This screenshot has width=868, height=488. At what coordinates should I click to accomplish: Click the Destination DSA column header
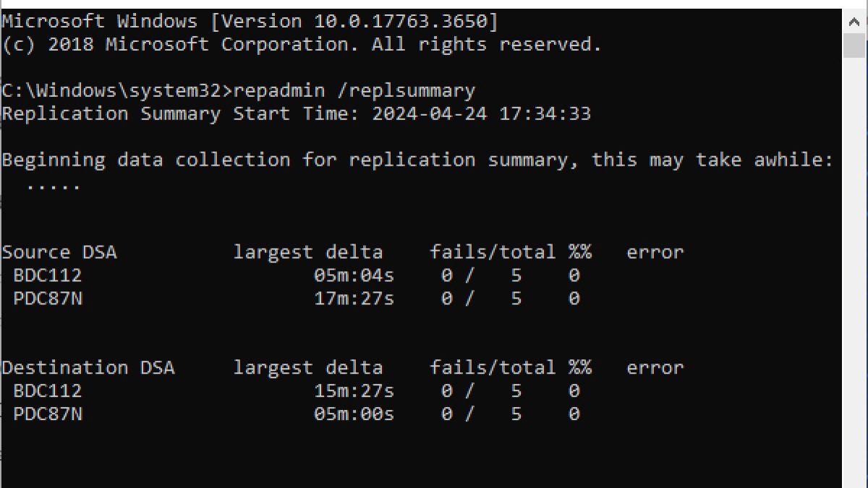[x=88, y=368]
